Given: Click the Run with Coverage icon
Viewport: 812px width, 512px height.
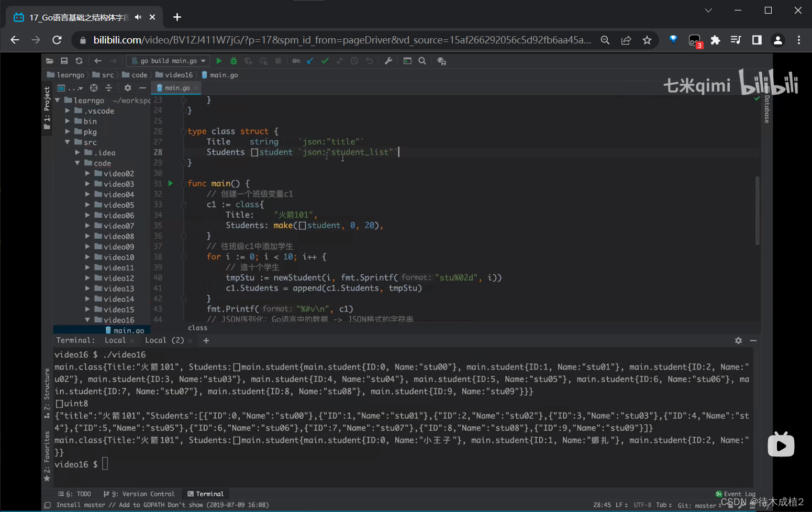Looking at the screenshot, I should tap(248, 61).
